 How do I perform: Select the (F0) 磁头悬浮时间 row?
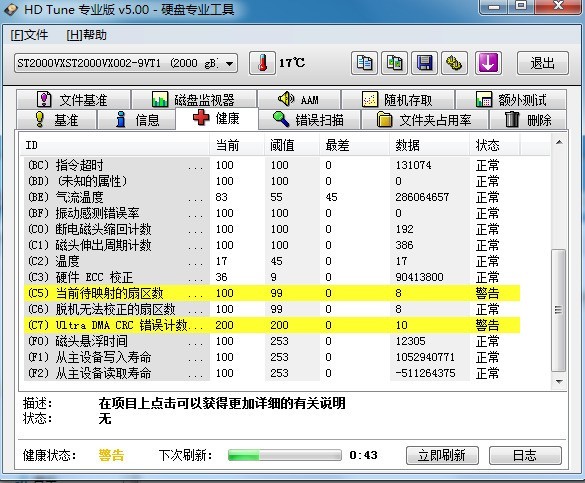pyautogui.click(x=272, y=341)
